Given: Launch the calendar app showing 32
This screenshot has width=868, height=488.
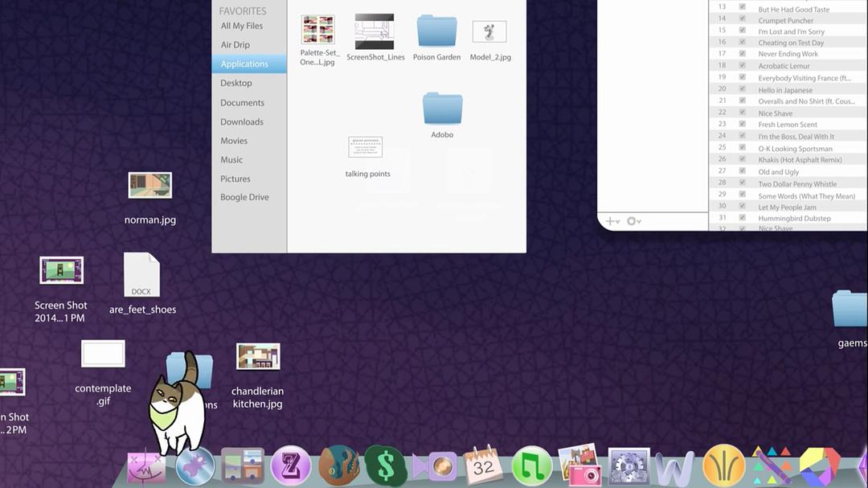Looking at the screenshot, I should click(482, 465).
